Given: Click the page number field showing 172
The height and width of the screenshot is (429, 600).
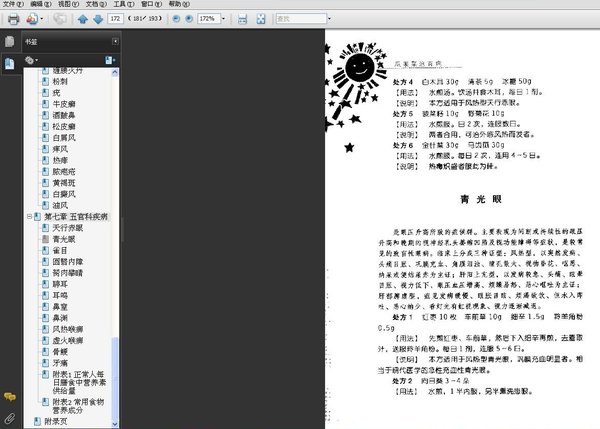Looking at the screenshot, I should click(x=116, y=18).
